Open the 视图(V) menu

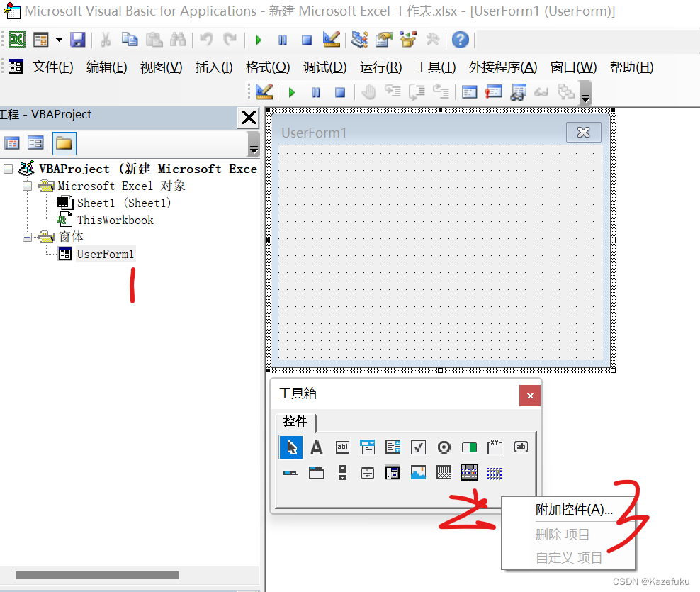pos(161,67)
